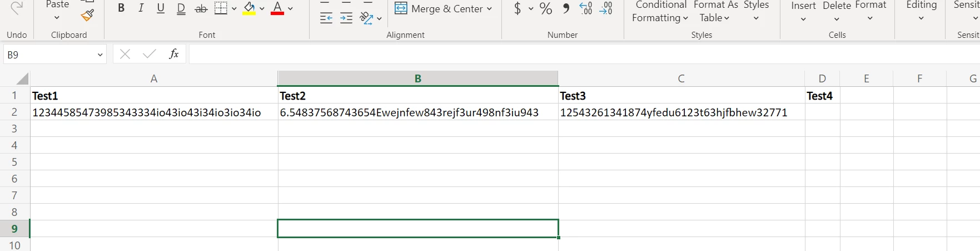Viewport: 980px width, 251px height.
Task: Apply the yellow Fill Color bucket
Action: tap(249, 8)
